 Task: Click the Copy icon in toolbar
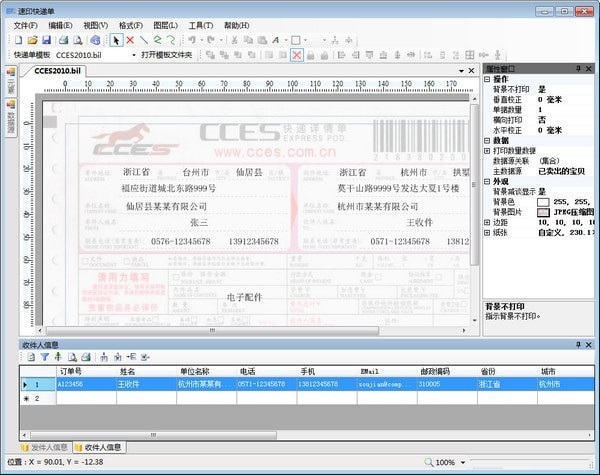[248, 40]
